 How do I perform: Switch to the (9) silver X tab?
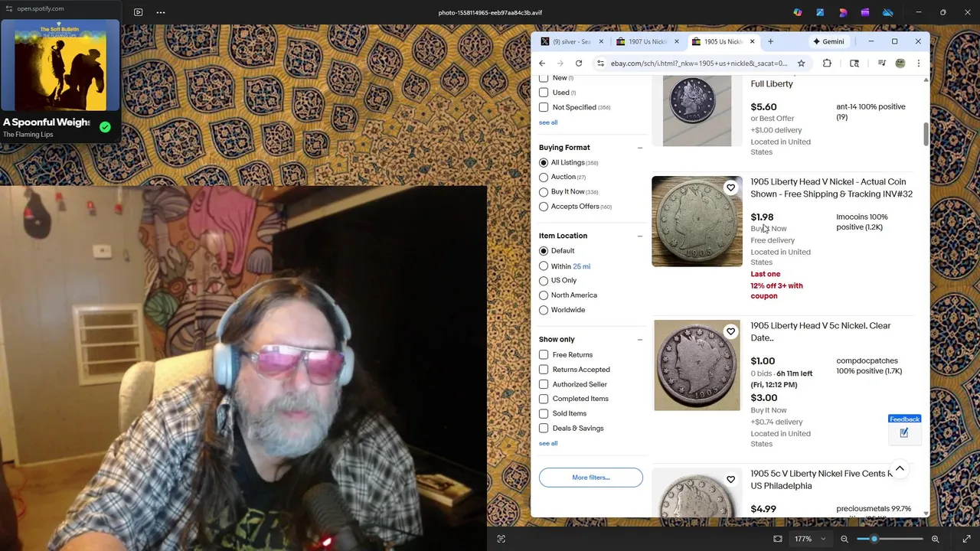[571, 41]
